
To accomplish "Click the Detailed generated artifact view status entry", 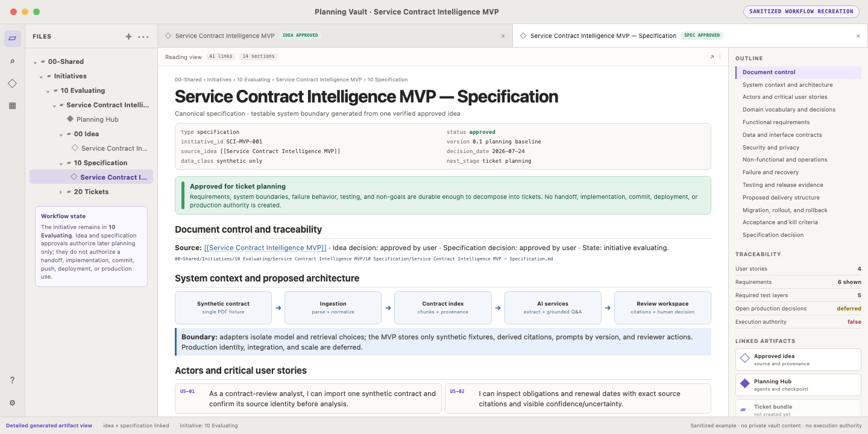I will 49,426.
